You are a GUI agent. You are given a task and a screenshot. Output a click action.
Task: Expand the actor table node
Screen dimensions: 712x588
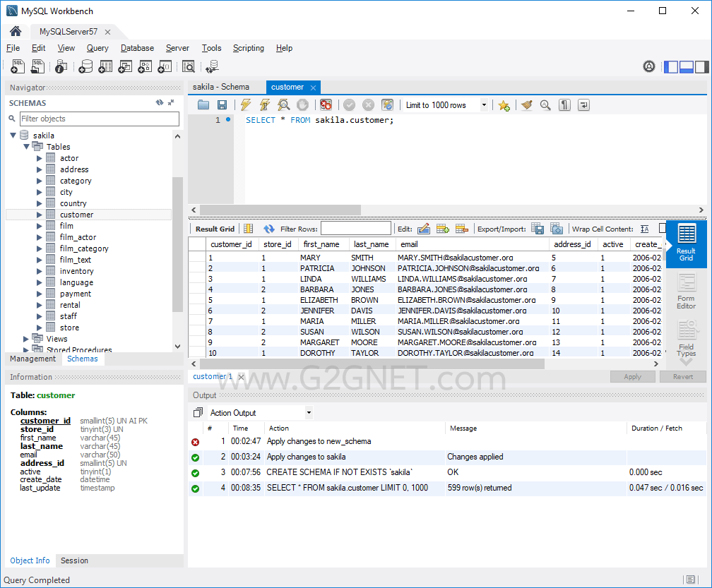(x=40, y=158)
